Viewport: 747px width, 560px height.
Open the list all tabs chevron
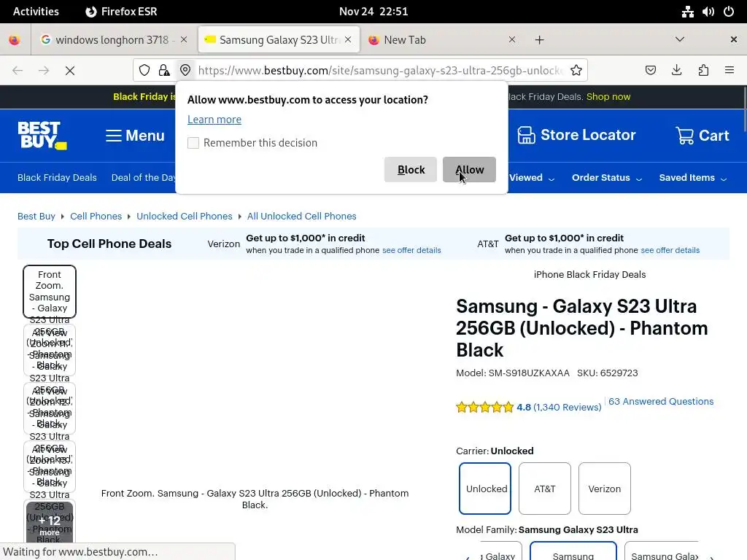[679, 39]
